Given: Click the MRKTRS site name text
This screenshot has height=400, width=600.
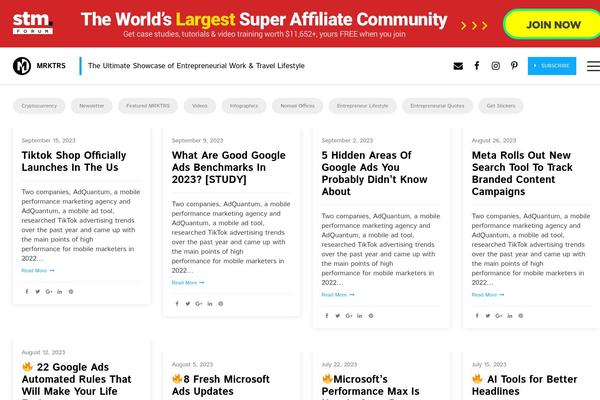Looking at the screenshot, I should (x=51, y=66).
